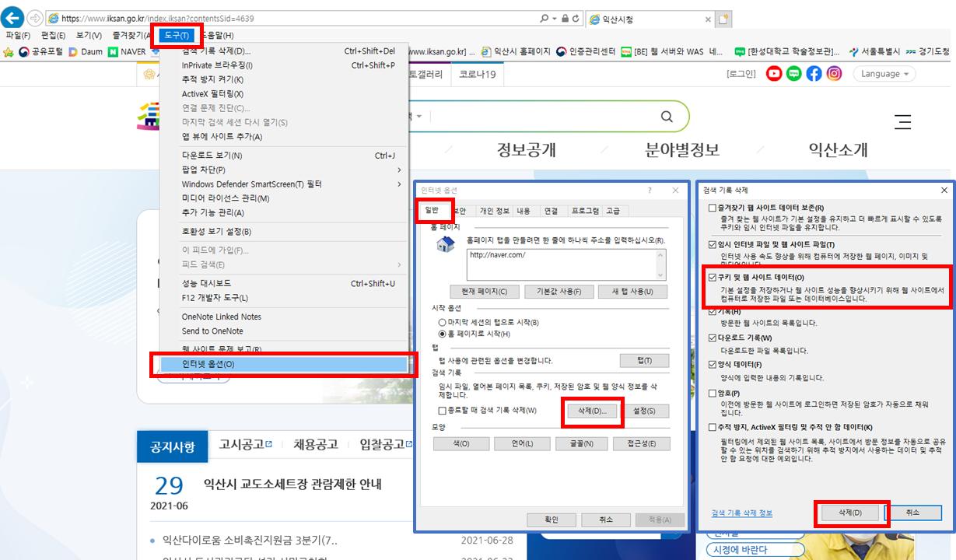Click 삭제(D)... button in Internet Options
Image resolution: width=956 pixels, height=560 pixels.
click(x=592, y=411)
